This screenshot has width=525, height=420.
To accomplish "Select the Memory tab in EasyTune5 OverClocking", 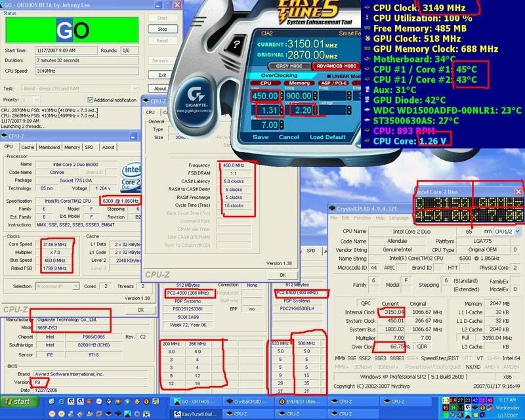I will click(x=299, y=83).
